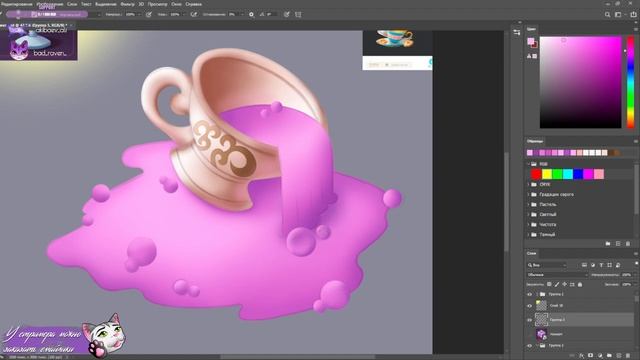This screenshot has height=360, width=640.
Task: Pick the cyan swatch in RGB group
Action: coord(568,174)
